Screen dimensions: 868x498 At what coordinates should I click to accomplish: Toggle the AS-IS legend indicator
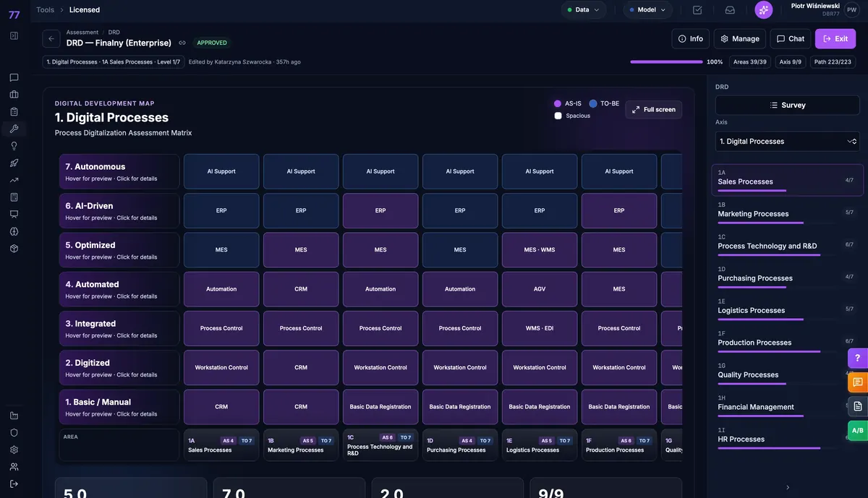point(558,103)
